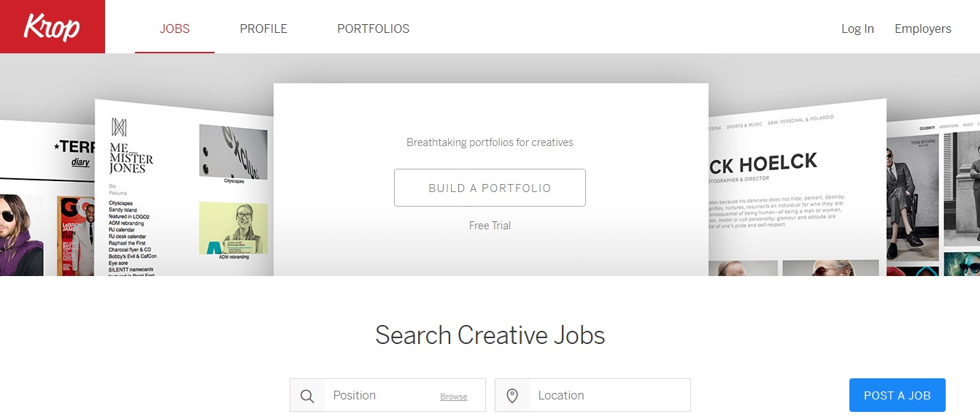
Task: Go to the PROFILE tab
Action: click(263, 29)
